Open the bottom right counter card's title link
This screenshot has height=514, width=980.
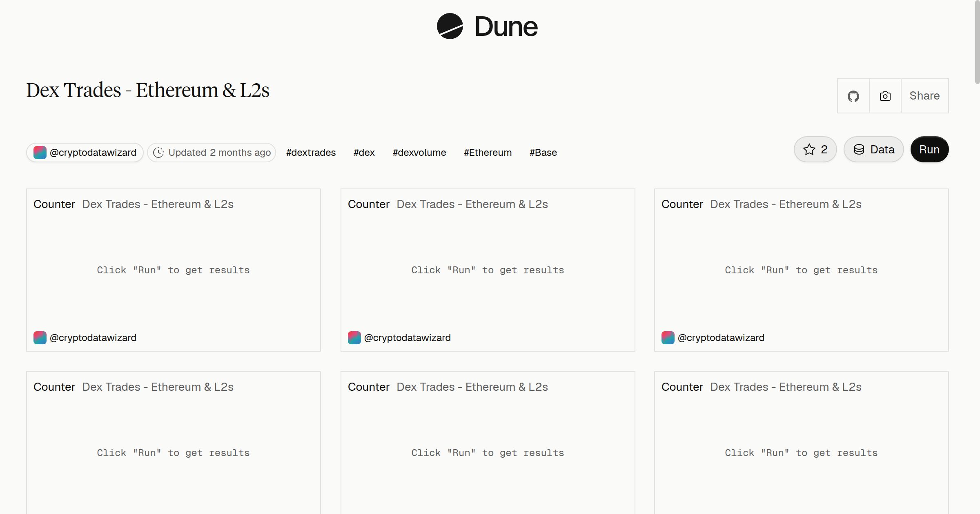[x=786, y=387]
